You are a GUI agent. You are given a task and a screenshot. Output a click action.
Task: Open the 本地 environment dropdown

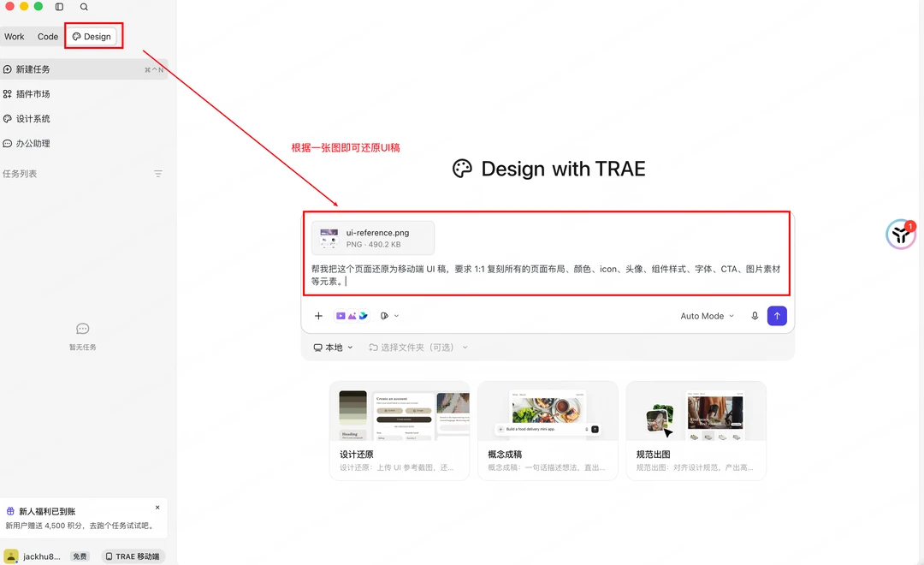tap(333, 348)
